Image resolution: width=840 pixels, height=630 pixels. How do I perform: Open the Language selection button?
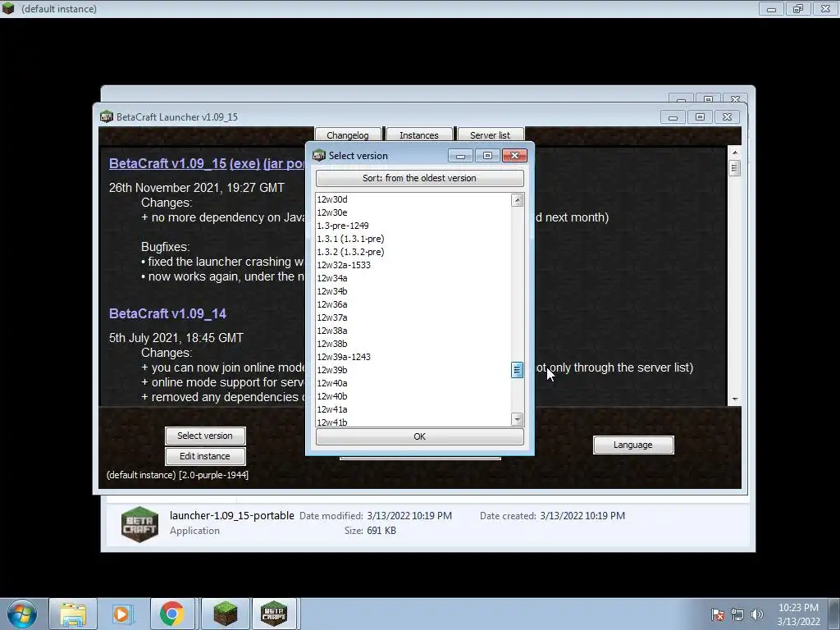pos(633,445)
